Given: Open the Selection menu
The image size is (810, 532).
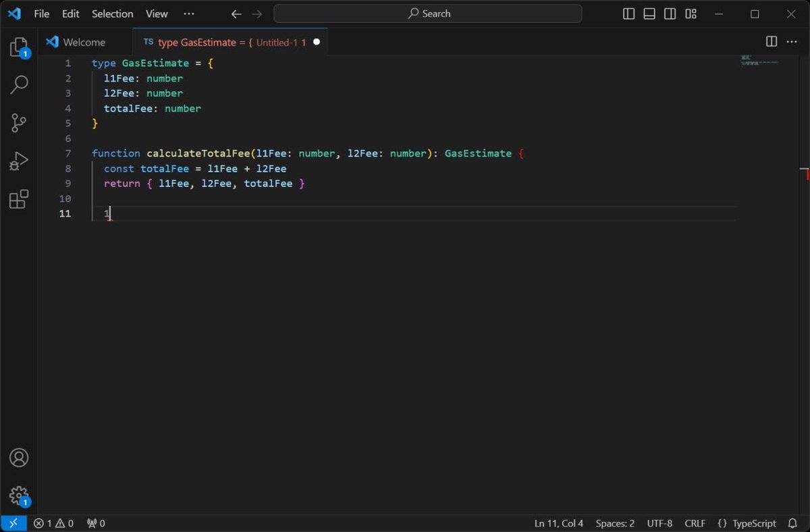Looking at the screenshot, I should point(113,14).
